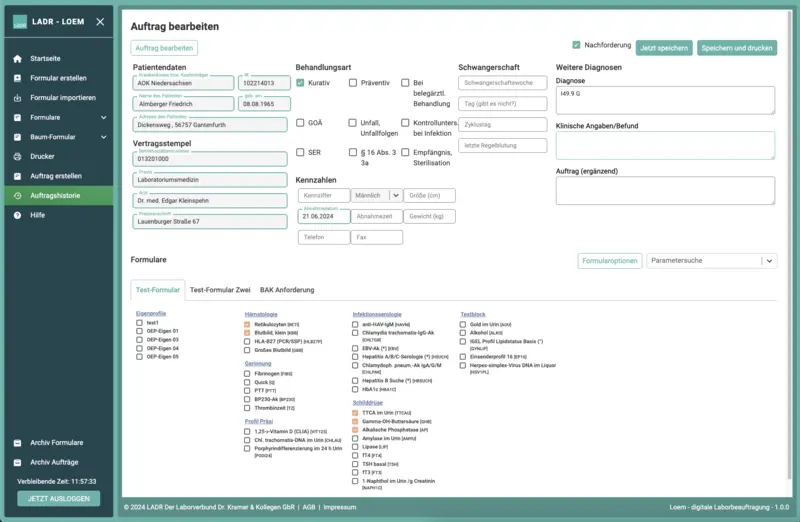Screen dimensions: 800x522
Task: Click into the Diagnose text field
Action: (664, 99)
